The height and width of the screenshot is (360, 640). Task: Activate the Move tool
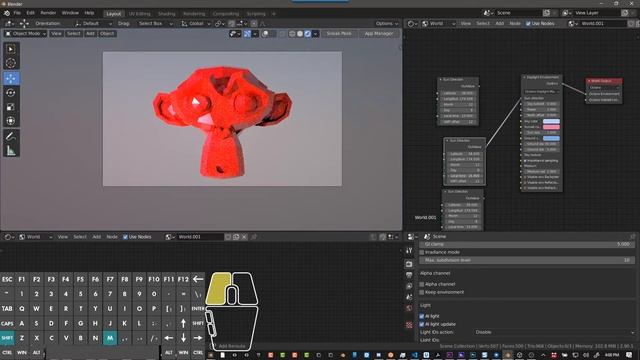click(11, 78)
